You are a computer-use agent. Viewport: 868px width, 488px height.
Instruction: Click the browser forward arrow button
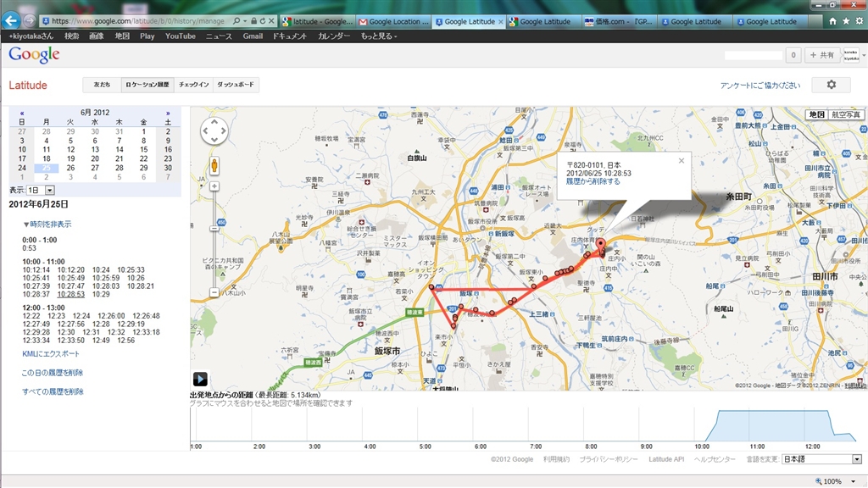pyautogui.click(x=30, y=21)
